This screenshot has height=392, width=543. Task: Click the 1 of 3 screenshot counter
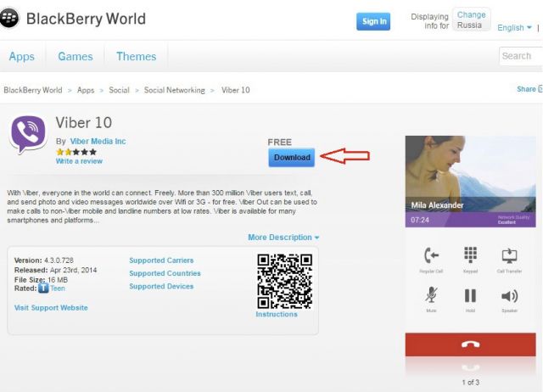[470, 383]
